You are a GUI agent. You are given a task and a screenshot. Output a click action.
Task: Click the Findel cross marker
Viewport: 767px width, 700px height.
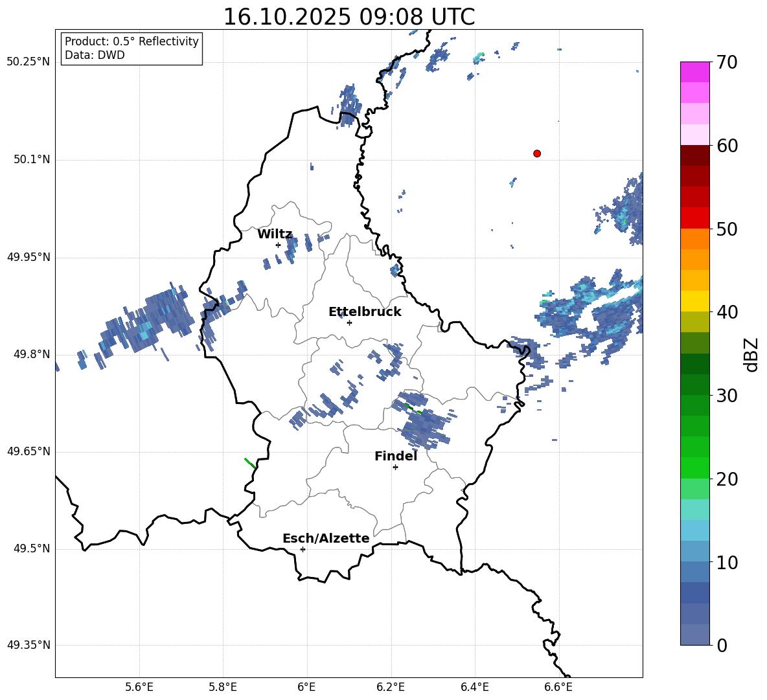[395, 468]
